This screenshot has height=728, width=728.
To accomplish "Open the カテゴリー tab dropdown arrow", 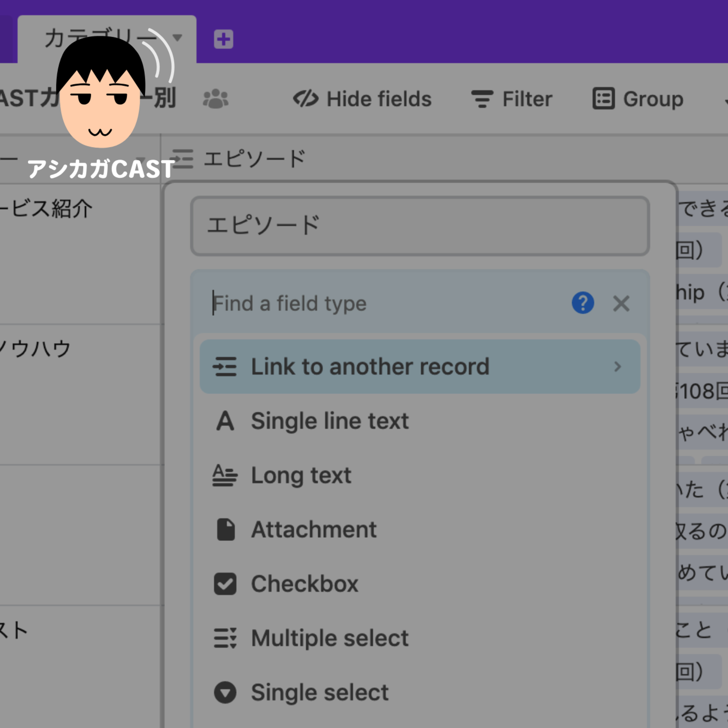I will (177, 38).
